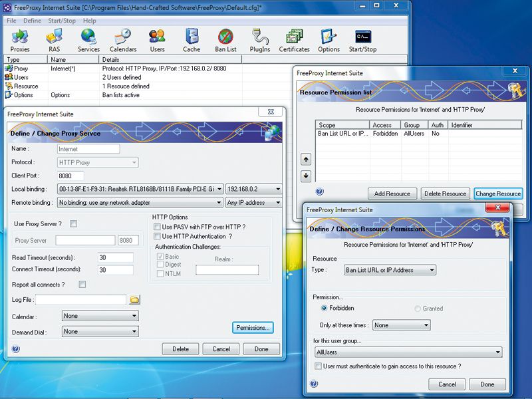Click the Start/Stop console toolbar icon
The height and width of the screenshot is (399, 532).
(x=362, y=41)
